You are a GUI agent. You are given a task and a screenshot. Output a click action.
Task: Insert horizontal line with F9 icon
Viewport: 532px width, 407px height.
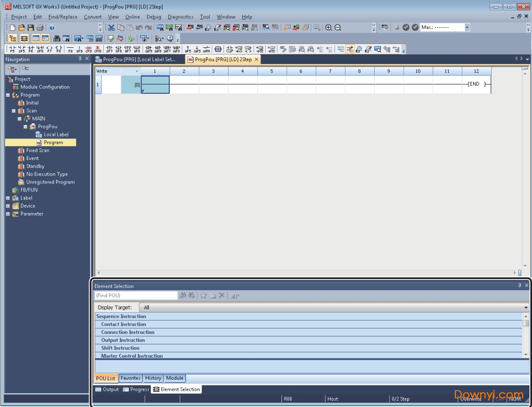click(71, 50)
